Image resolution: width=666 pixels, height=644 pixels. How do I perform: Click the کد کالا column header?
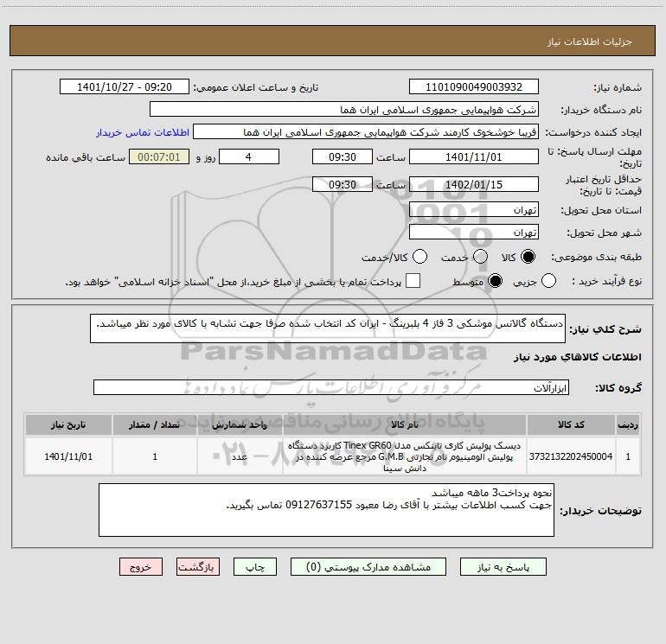click(x=571, y=424)
